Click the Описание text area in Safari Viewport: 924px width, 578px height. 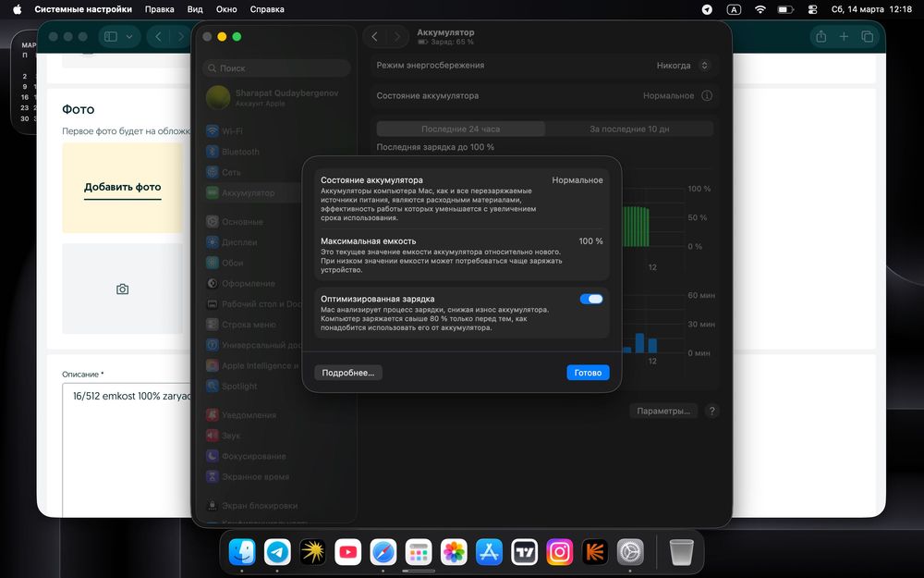pyautogui.click(x=126, y=449)
